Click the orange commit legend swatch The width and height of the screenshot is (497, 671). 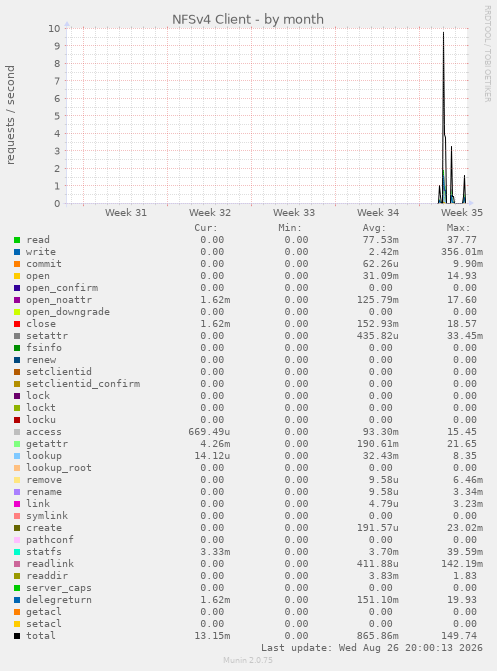pyautogui.click(x=17, y=264)
